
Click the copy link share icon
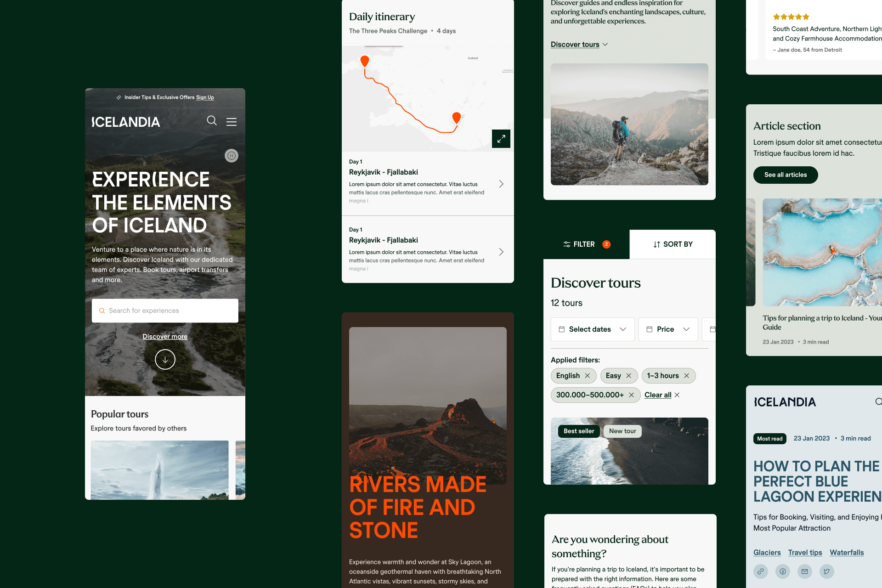pyautogui.click(x=761, y=571)
